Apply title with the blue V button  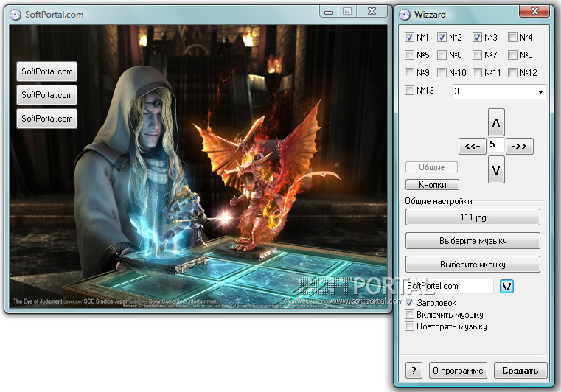(506, 286)
